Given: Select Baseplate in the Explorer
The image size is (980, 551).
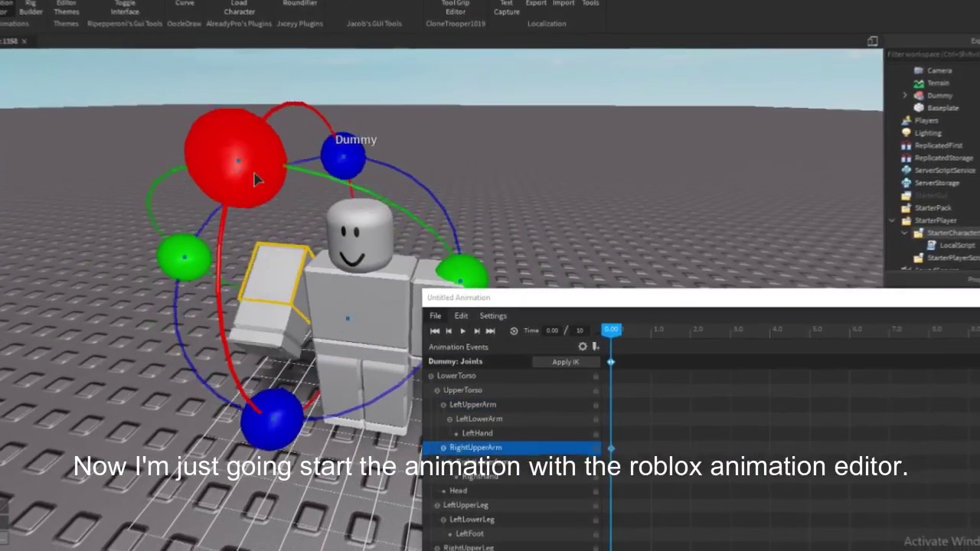Looking at the screenshot, I should click(942, 108).
